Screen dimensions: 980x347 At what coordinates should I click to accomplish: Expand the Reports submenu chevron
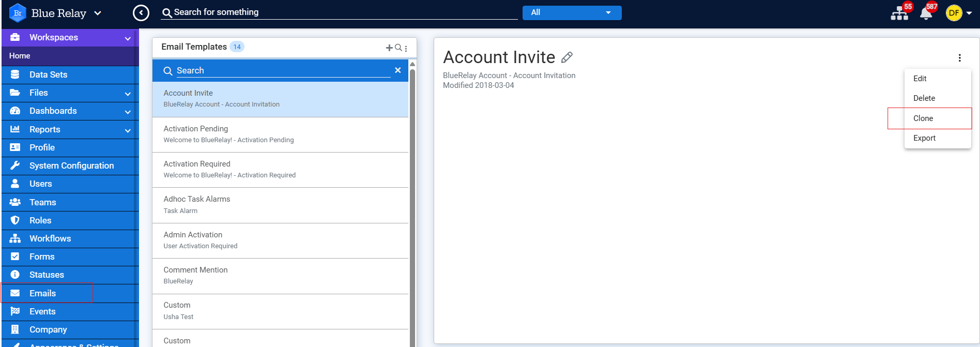point(128,131)
